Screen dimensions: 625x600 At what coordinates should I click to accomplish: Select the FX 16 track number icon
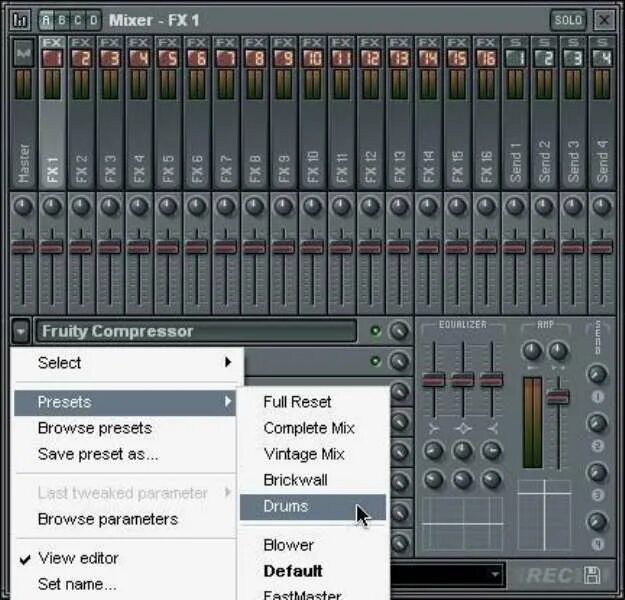(486, 58)
